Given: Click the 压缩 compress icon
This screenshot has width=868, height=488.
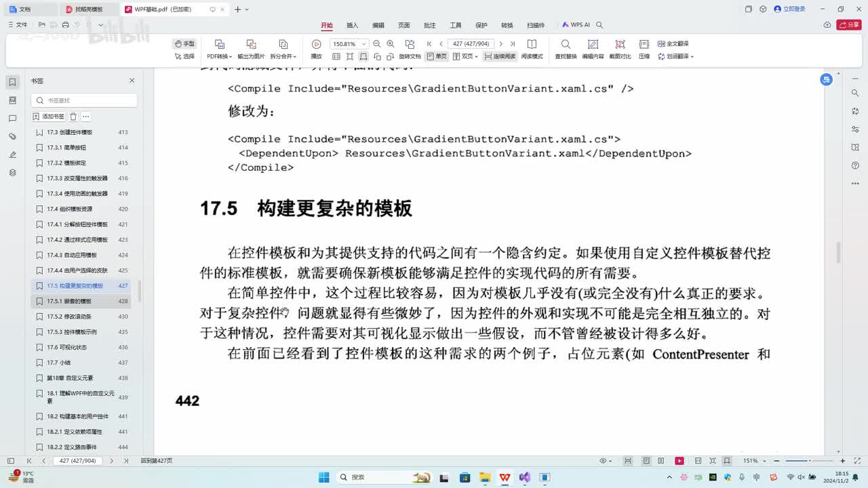Looking at the screenshot, I should (644, 44).
